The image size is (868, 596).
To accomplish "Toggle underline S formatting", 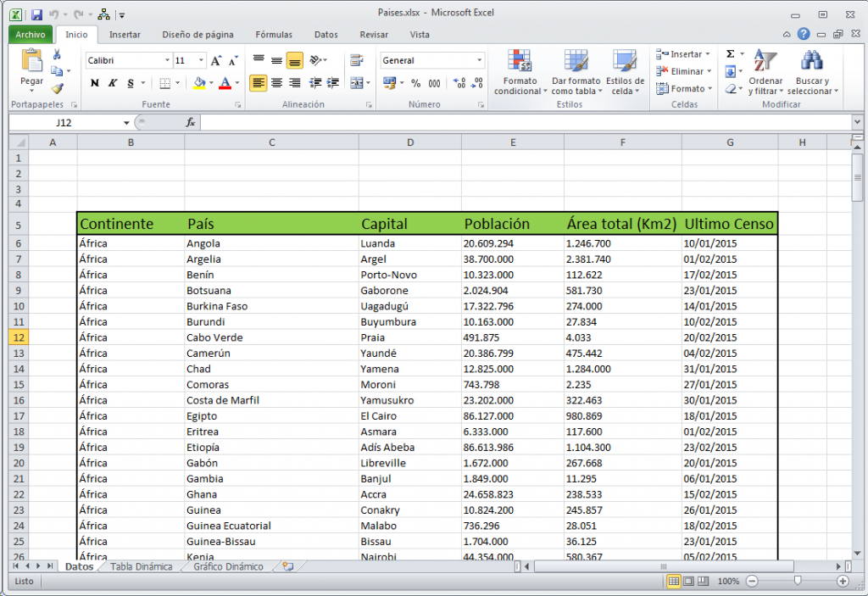I will 130,83.
